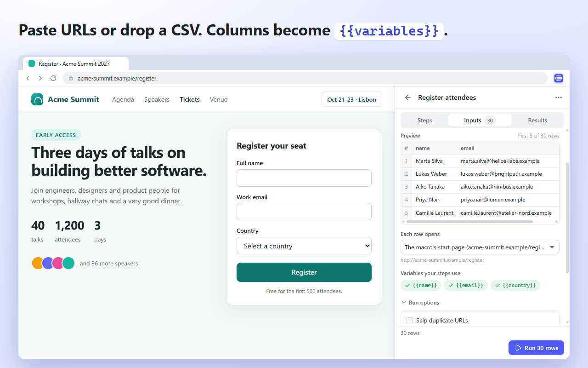Viewport: 588px width, 368px height.
Task: Click the Oct 21–23 · Lisbon button
Action: point(352,99)
